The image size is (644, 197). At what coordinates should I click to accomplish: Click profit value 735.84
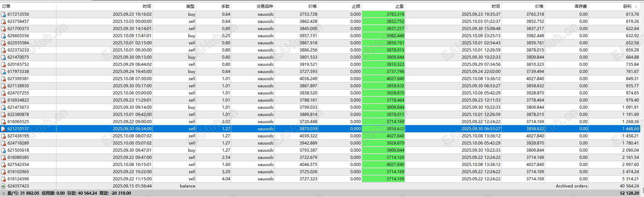[632, 64]
